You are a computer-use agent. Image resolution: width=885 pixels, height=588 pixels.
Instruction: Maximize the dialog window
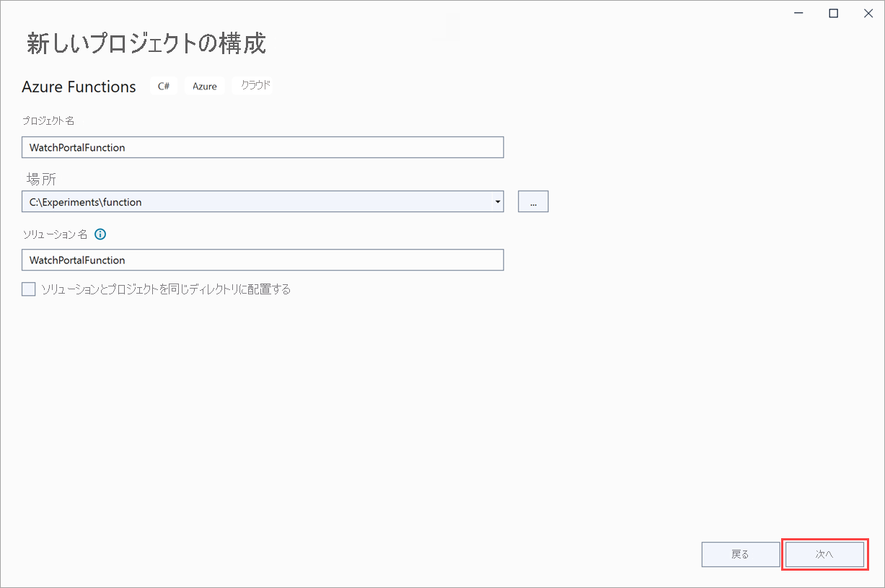pyautogui.click(x=834, y=13)
